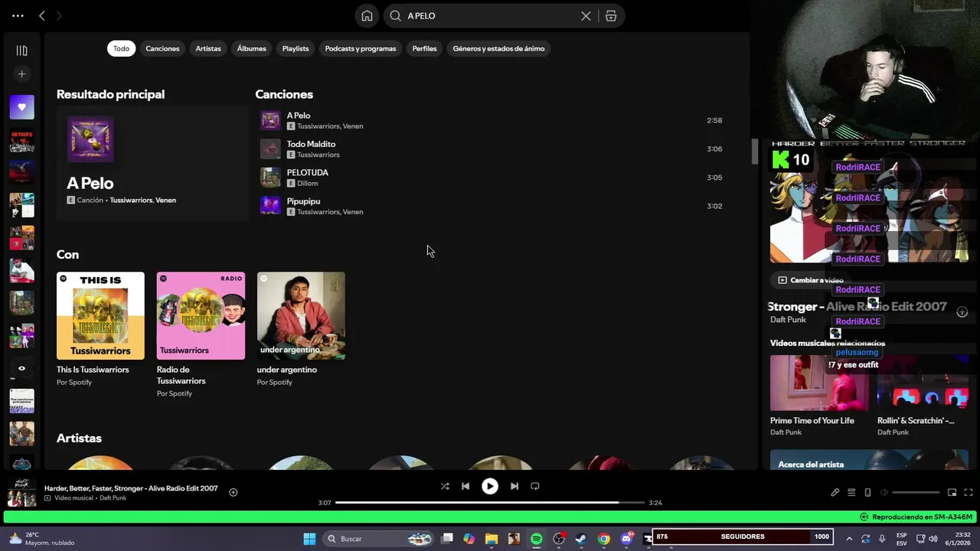The image size is (980, 551).
Task: Create a new playlist with plus icon
Action: coord(21,74)
